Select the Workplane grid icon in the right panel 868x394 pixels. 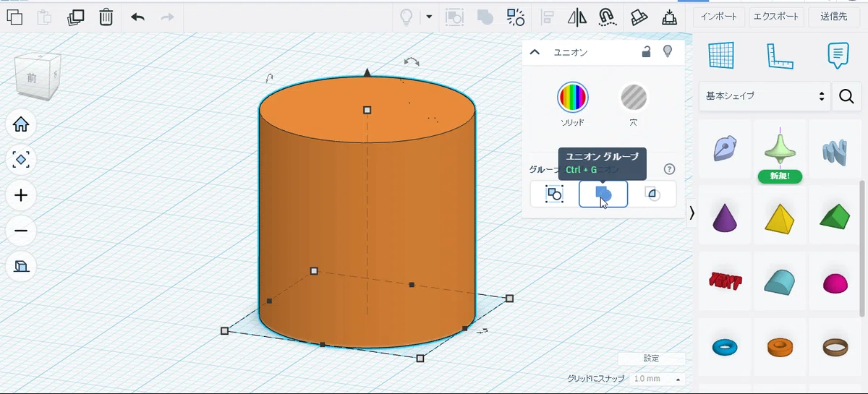click(x=721, y=56)
